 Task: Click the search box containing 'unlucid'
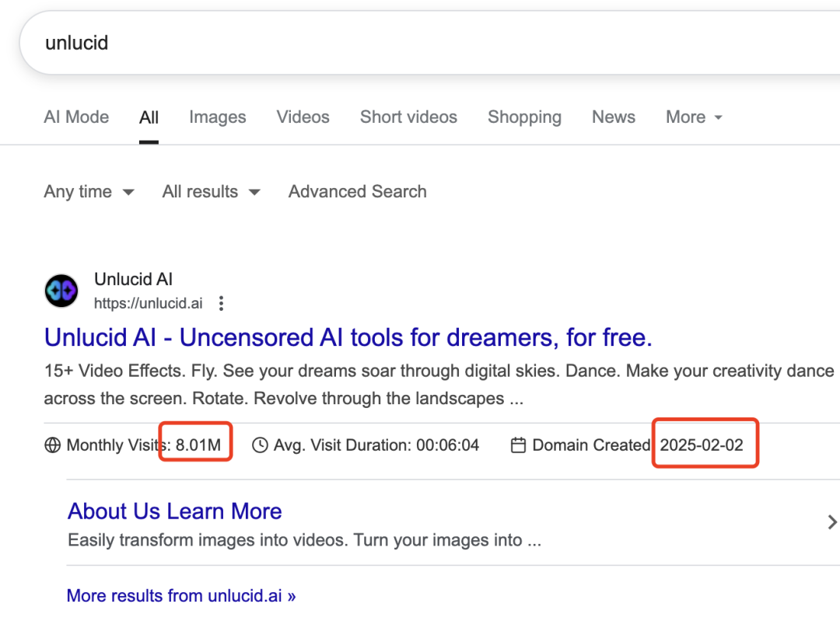[x=429, y=43]
